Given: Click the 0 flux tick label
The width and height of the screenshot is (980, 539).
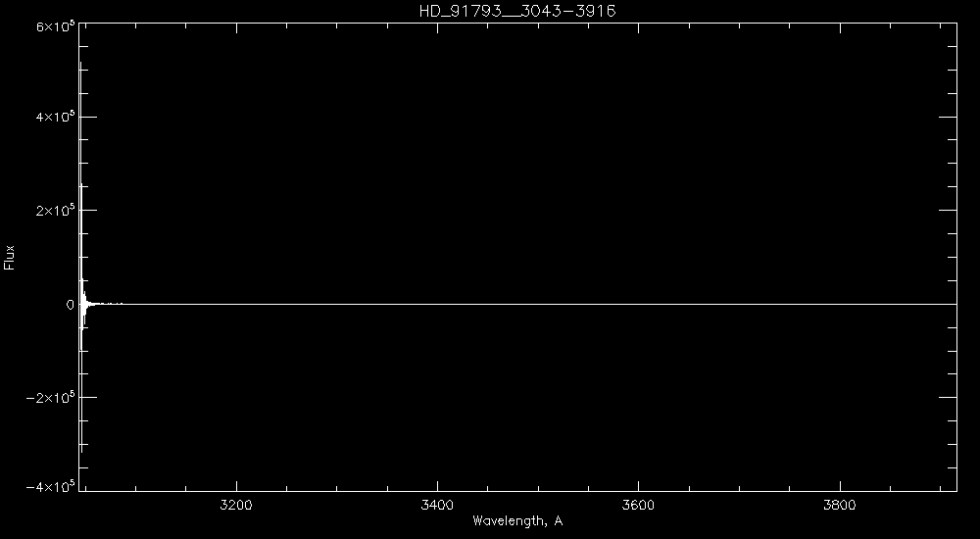Looking at the screenshot, I should [x=70, y=305].
